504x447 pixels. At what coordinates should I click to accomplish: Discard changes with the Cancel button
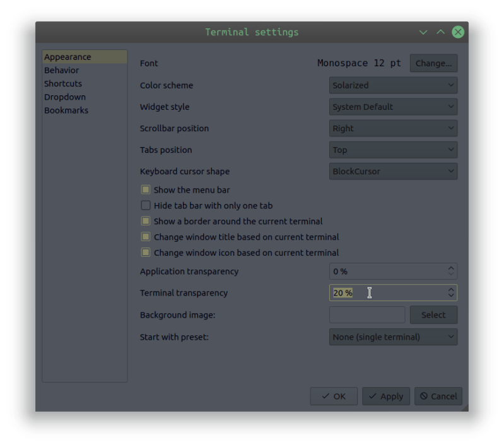click(438, 396)
